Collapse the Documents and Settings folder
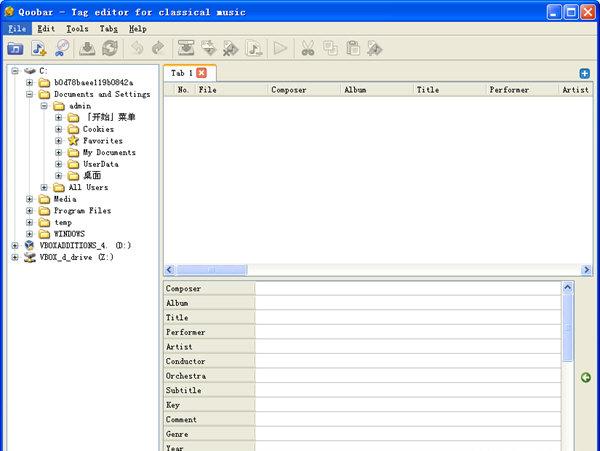 (30, 94)
